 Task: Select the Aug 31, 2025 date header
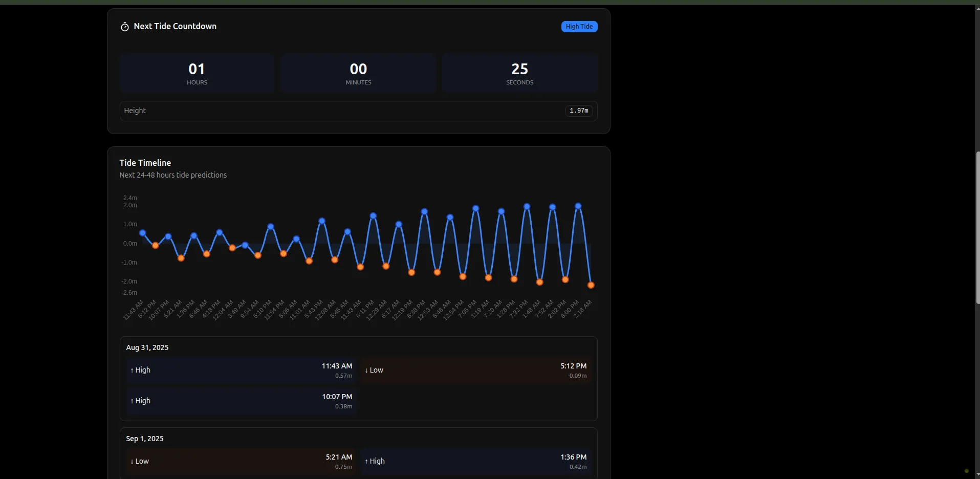point(147,347)
